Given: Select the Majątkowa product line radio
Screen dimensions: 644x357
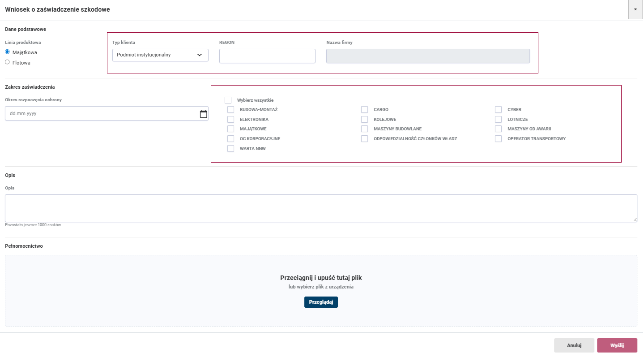Looking at the screenshot, I should click(7, 52).
